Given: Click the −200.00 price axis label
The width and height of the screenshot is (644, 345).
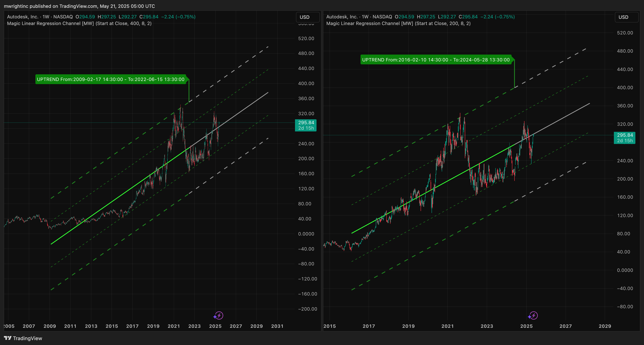Looking at the screenshot, I should click(308, 309).
